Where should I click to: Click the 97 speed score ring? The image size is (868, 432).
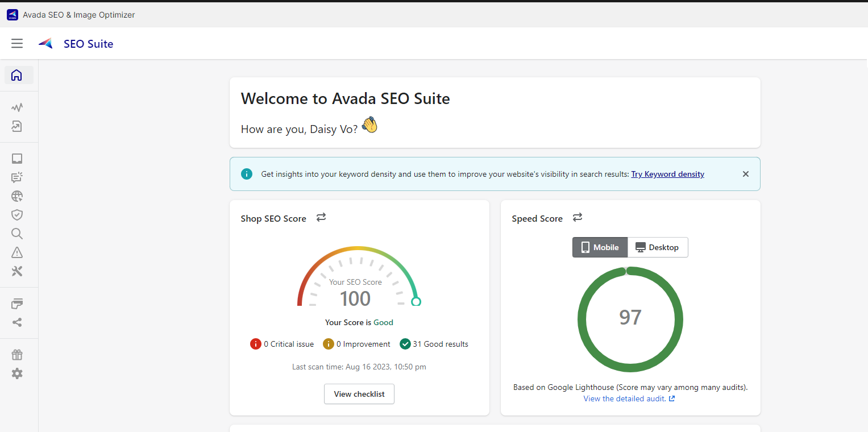tap(630, 319)
